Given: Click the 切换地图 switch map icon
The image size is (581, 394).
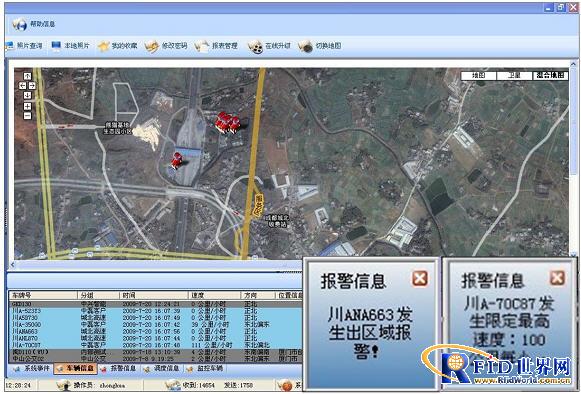Looking at the screenshot, I should [x=306, y=46].
